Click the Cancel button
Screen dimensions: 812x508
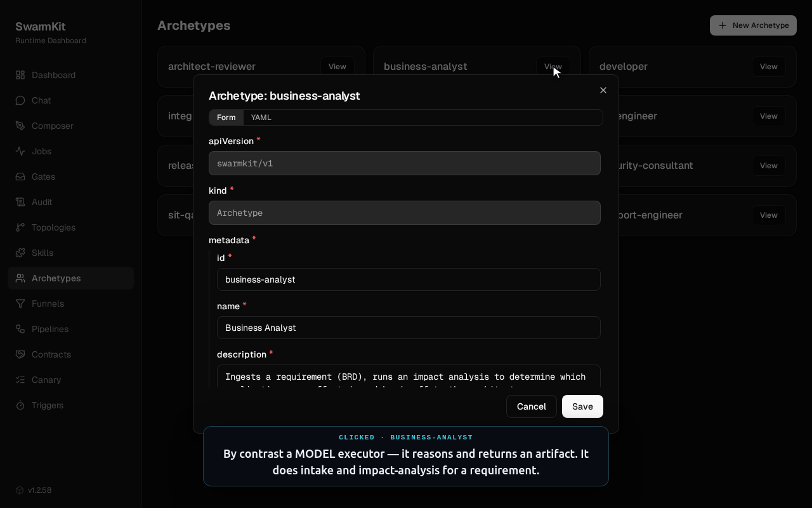[532, 406]
